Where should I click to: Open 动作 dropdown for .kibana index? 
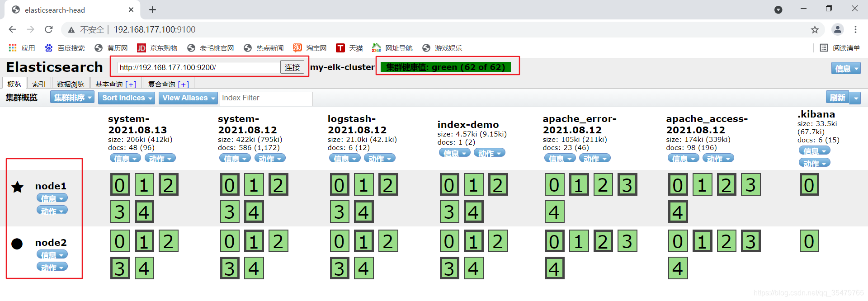coord(814,163)
